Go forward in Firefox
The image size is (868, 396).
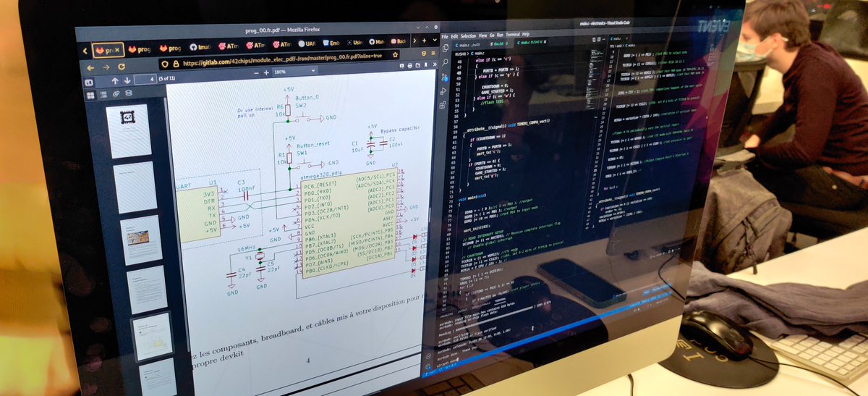pyautogui.click(x=106, y=67)
